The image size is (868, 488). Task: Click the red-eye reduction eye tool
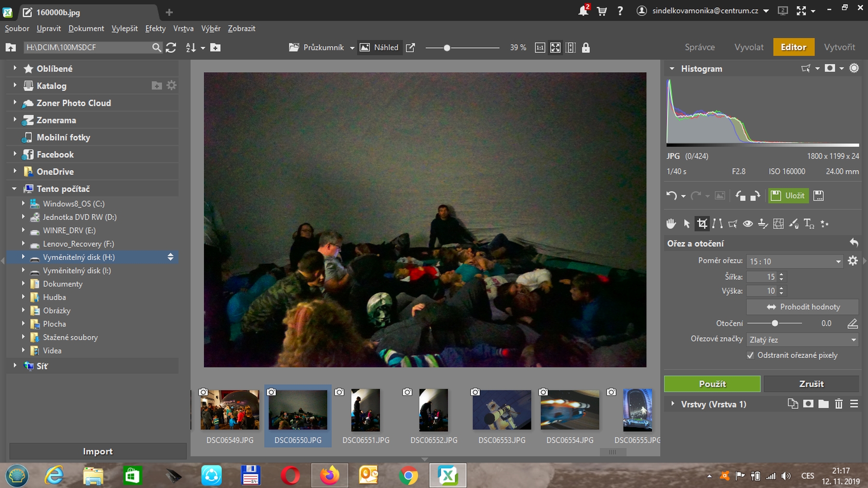(747, 224)
